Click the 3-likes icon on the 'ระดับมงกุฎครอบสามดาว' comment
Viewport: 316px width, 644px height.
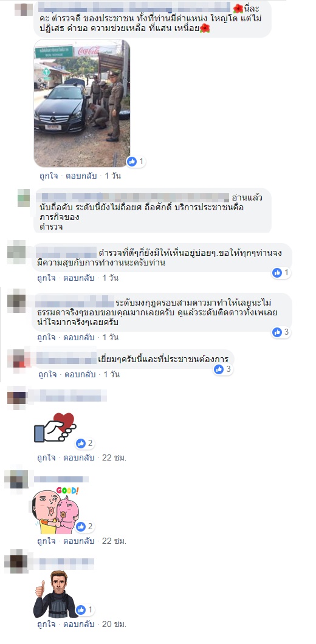click(x=277, y=332)
